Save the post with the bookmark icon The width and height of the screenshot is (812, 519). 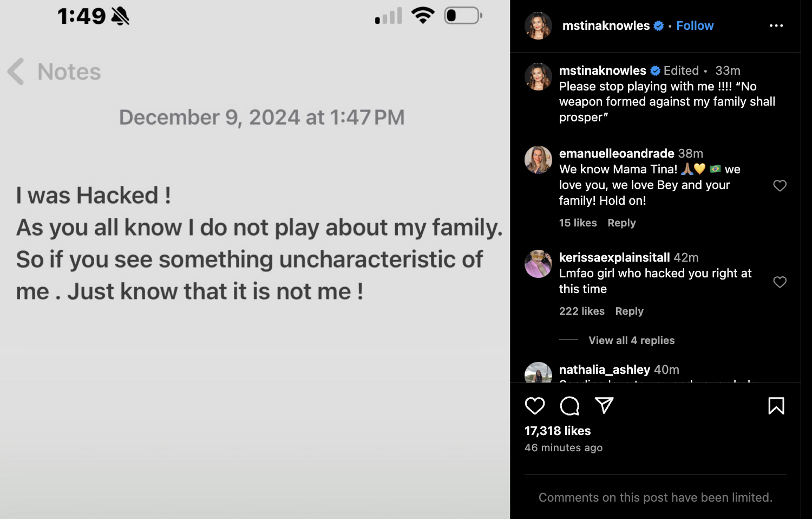(776, 406)
